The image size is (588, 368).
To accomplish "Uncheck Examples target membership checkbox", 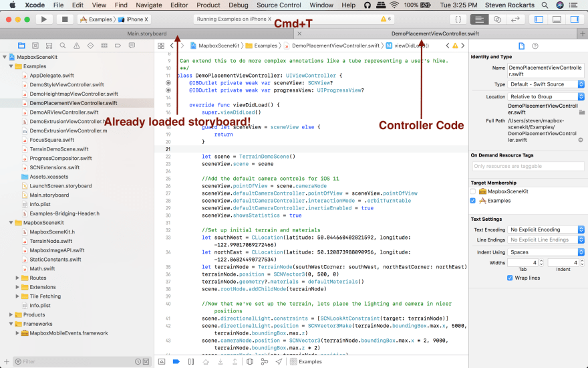I will [473, 201].
